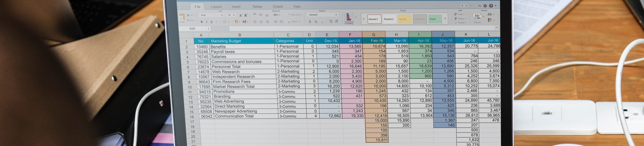Align text right
Image resolution: width=644 pixels, height=146 pixels.
point(267,22)
